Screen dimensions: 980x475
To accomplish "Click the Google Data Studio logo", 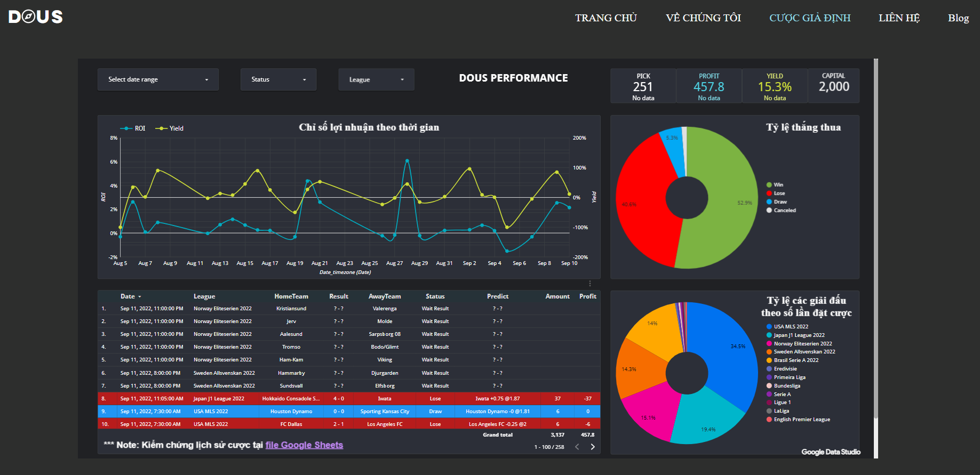I will pos(831,452).
